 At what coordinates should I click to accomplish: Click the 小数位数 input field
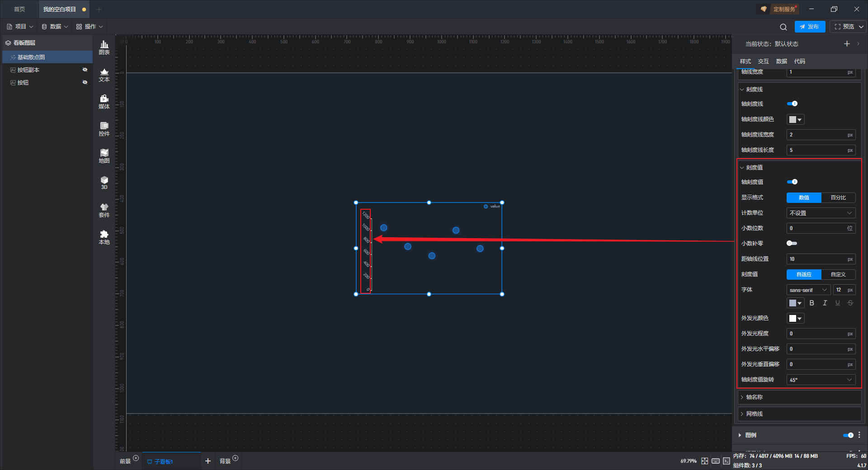pyautogui.click(x=821, y=228)
